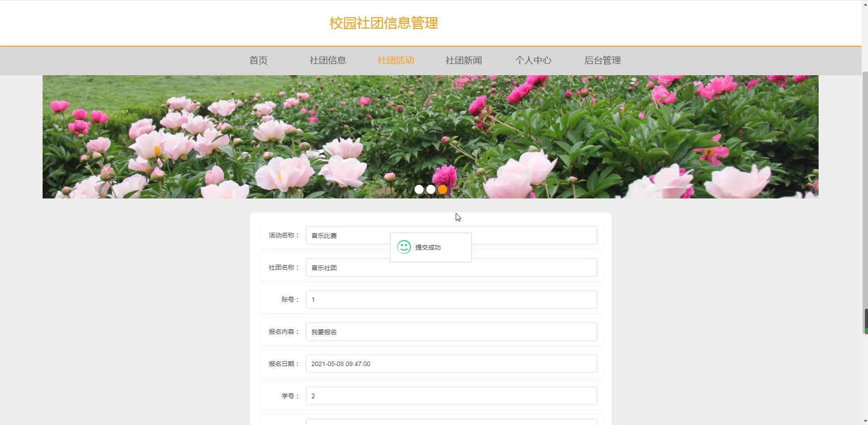This screenshot has height=425, width=868.
Task: Open the 首页 navigation item
Action: click(x=258, y=60)
